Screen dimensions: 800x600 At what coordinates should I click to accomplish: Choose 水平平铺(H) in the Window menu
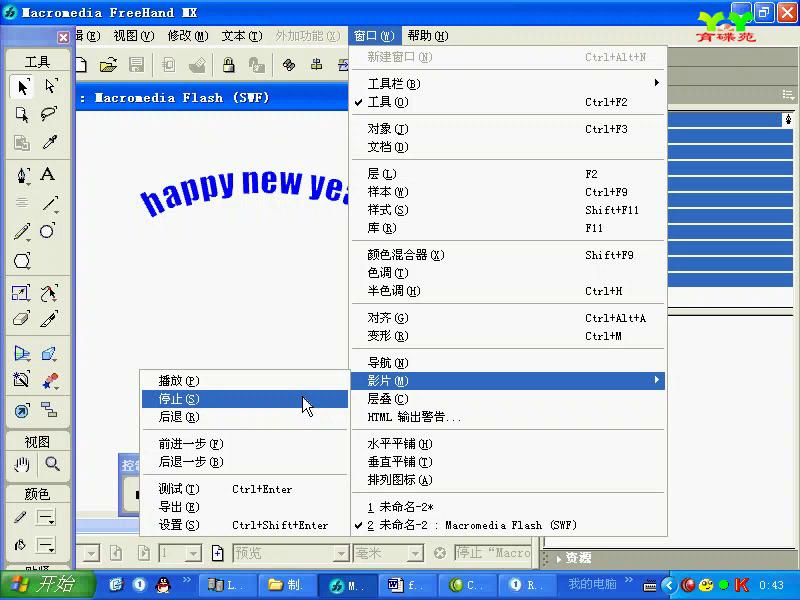(509, 444)
